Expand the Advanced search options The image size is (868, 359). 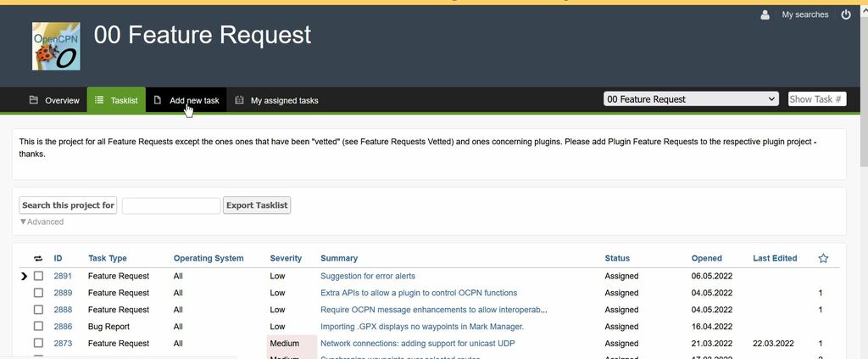[42, 222]
